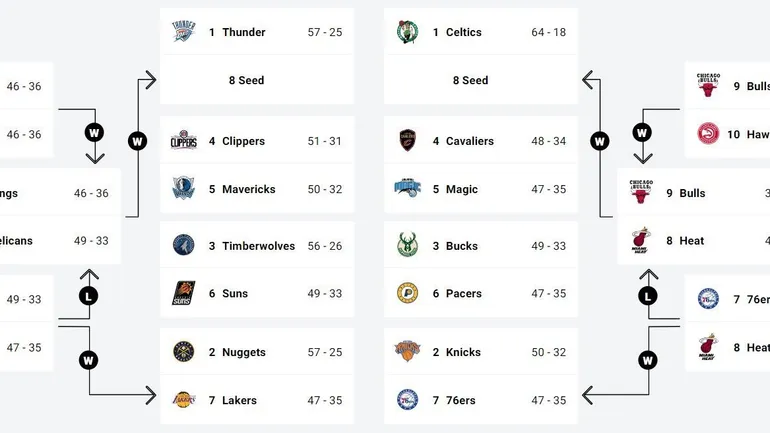
Task: Click the Hawks logo in play-in
Action: tap(708, 134)
